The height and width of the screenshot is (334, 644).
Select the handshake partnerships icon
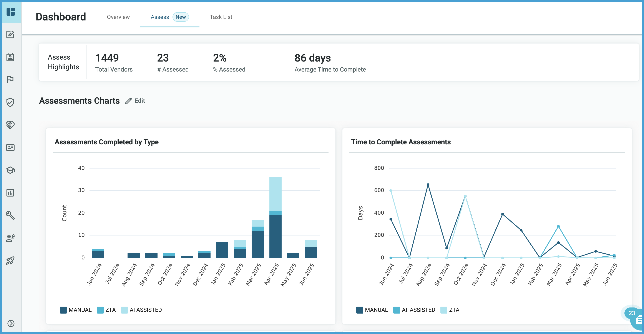10,125
